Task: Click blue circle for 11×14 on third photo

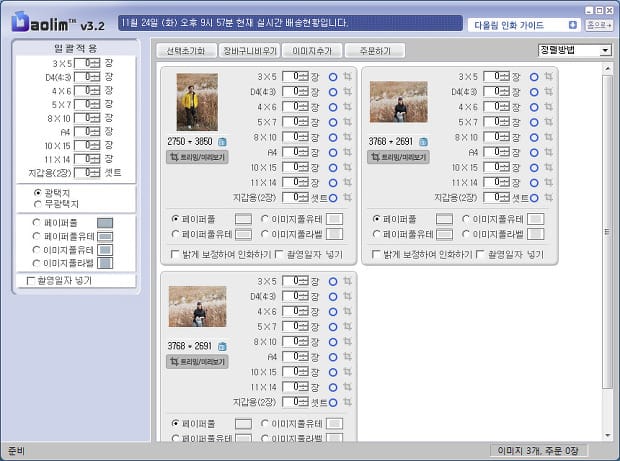Action: coord(333,387)
